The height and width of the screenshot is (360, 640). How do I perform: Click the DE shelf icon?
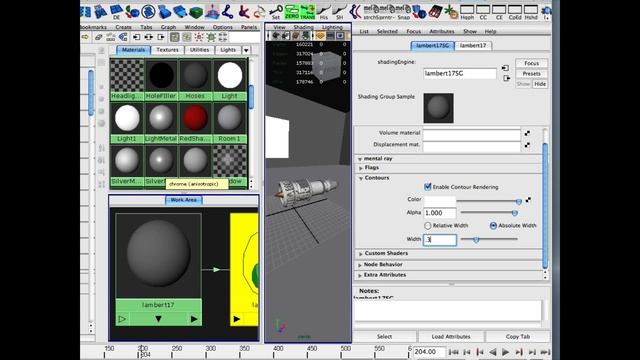point(117,11)
